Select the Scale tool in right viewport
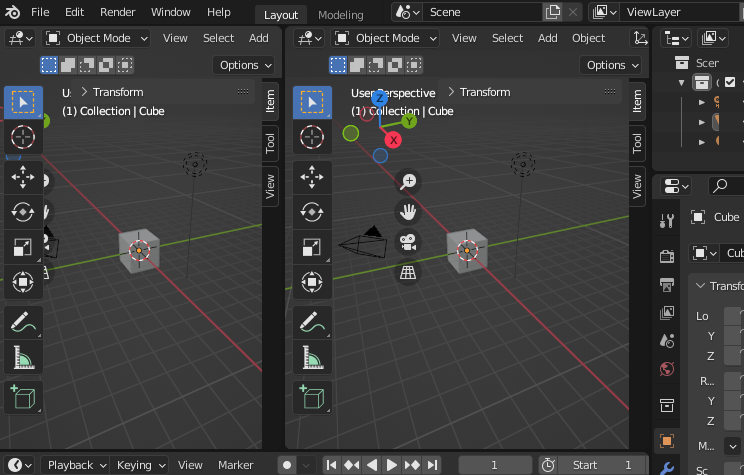 312,247
